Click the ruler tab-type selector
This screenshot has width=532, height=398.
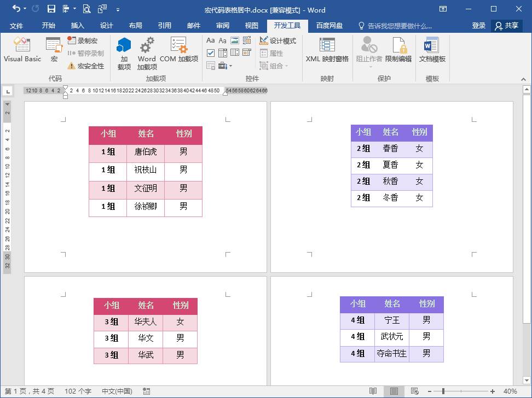(x=8, y=91)
